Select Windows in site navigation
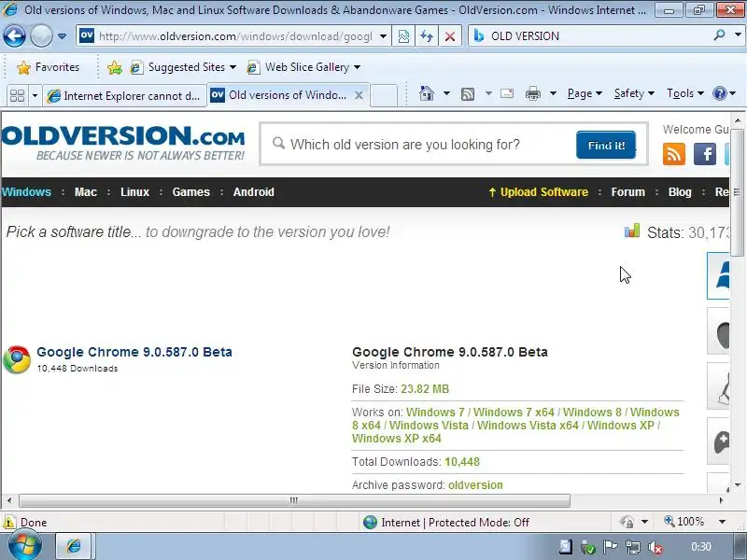Viewport: 747px width, 560px height. coord(26,192)
